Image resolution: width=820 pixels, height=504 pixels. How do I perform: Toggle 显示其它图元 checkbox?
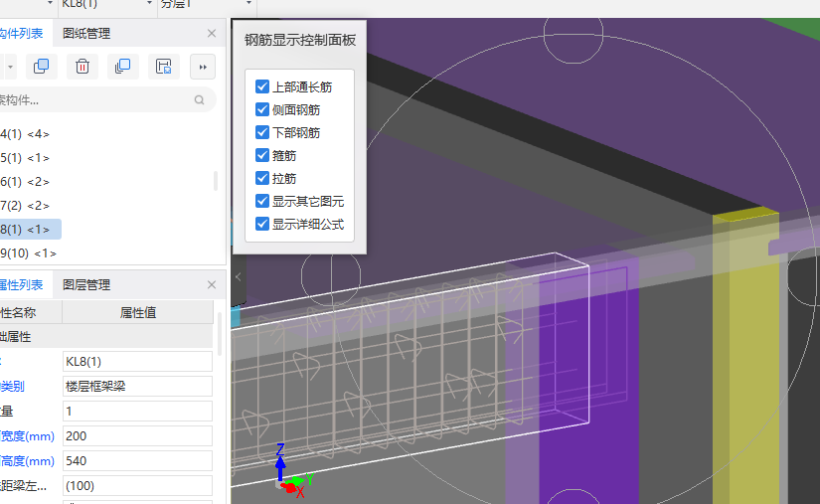262,201
